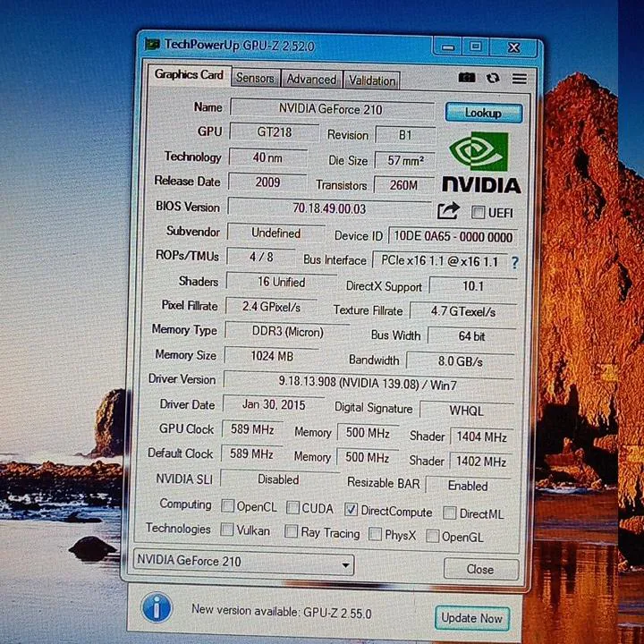Click the Texture Fillrate value 4.7 GTexel/s
Screen dimensions: 644x644
click(463, 312)
